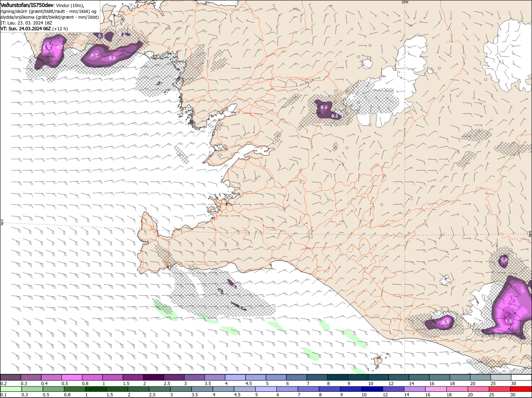Pick lower scale periwinkle swatch at 7
This screenshot has width=532, height=398.
308,389
